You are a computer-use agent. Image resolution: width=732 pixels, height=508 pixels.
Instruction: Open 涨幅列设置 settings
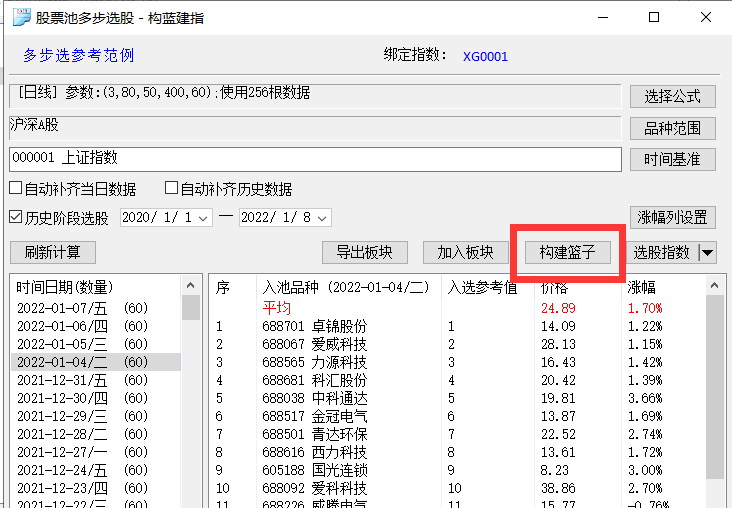click(672, 218)
